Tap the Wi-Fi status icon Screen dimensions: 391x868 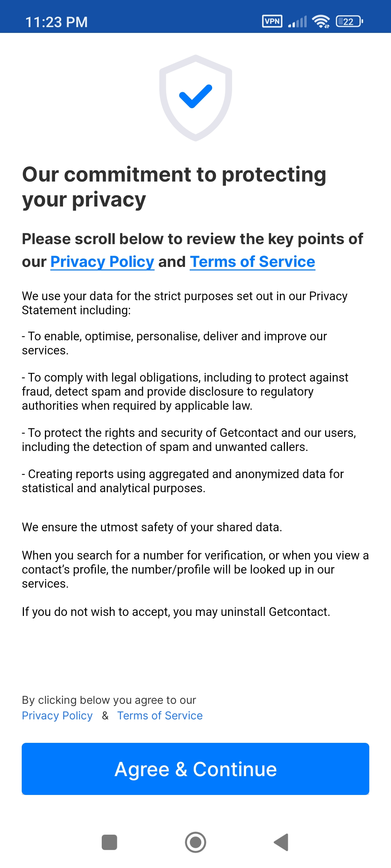tap(321, 21)
